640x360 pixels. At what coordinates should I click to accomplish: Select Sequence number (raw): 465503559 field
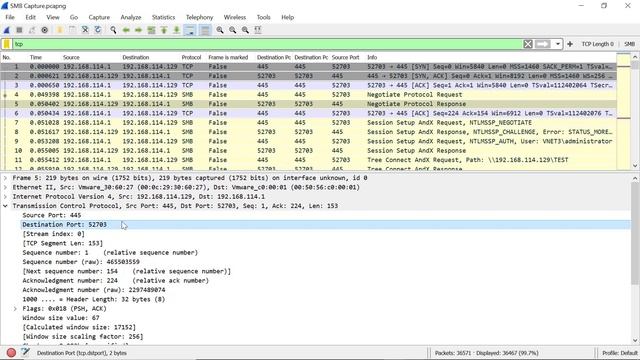pos(81,262)
